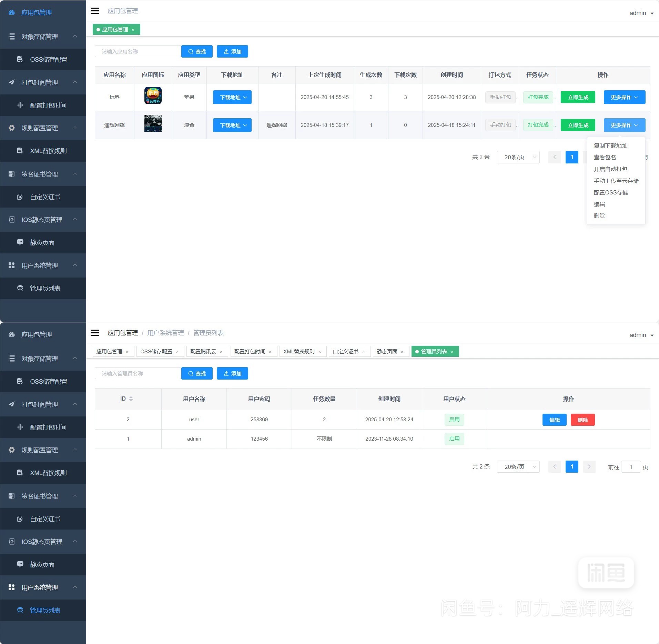Click 立即生成 for the 遥辉网络 app
This screenshot has height=644, width=659.
pos(578,125)
